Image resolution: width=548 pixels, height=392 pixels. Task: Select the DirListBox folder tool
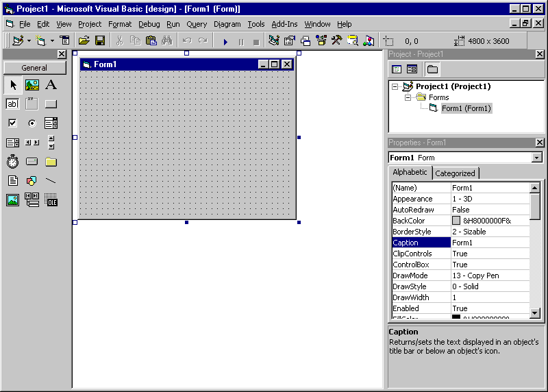(x=51, y=162)
